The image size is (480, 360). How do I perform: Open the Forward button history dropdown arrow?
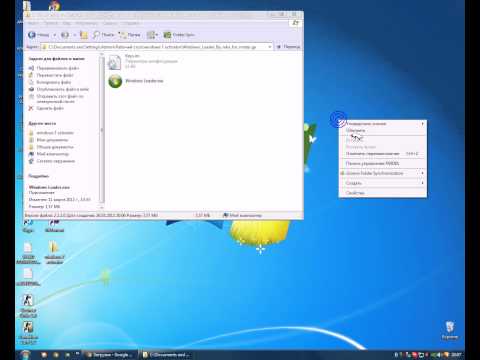(75, 35)
